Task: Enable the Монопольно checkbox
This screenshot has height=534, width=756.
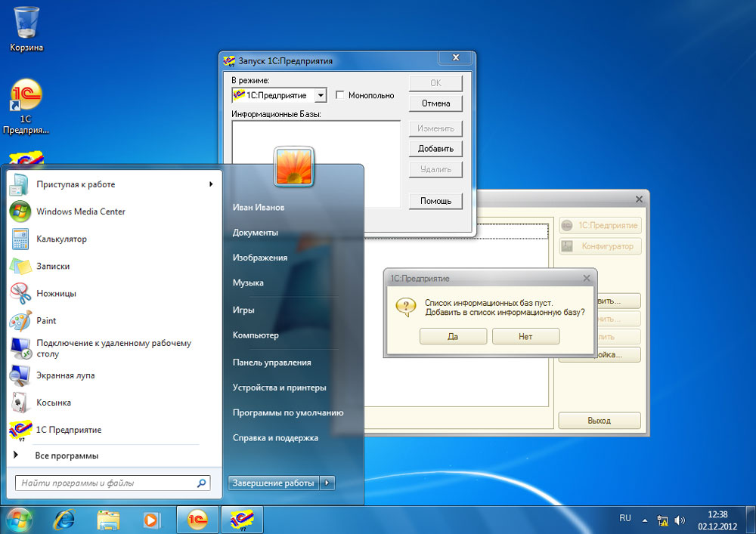Action: (340, 96)
